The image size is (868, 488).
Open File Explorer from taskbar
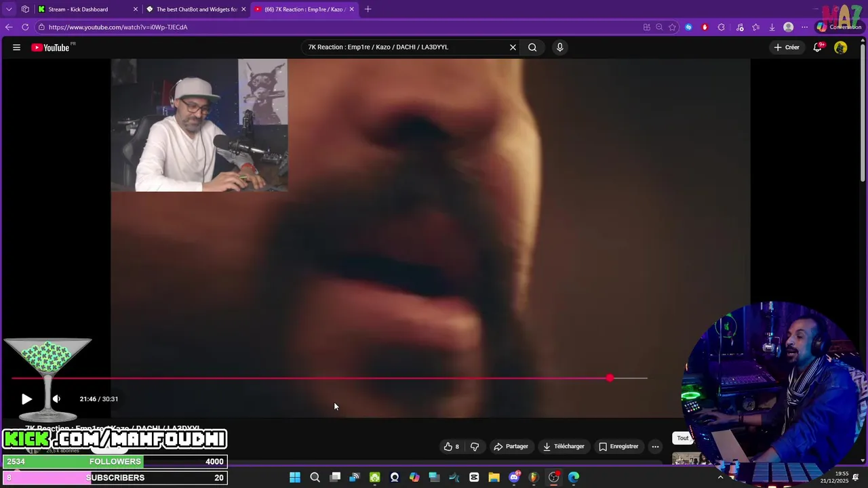point(494,477)
